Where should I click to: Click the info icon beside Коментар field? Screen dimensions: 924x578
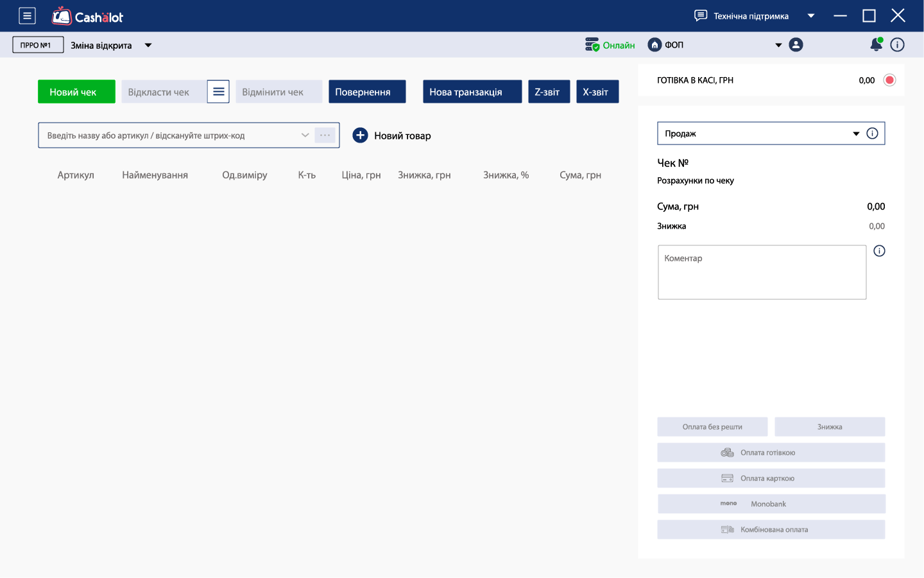[879, 251]
